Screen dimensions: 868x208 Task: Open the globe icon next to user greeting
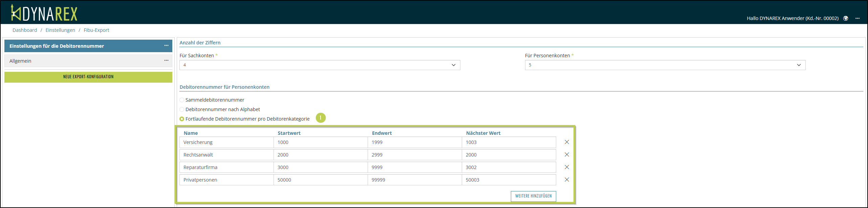[x=846, y=18]
